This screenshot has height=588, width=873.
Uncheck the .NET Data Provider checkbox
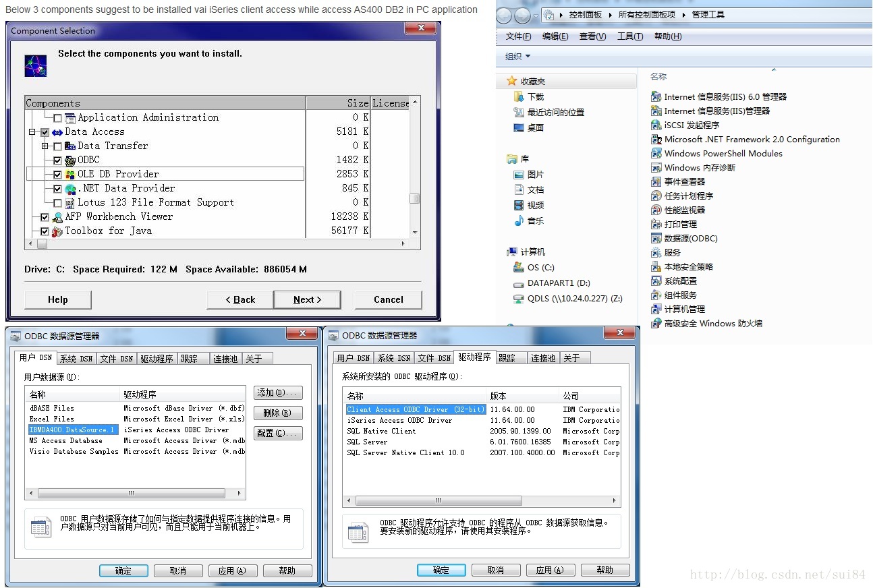[57, 189]
